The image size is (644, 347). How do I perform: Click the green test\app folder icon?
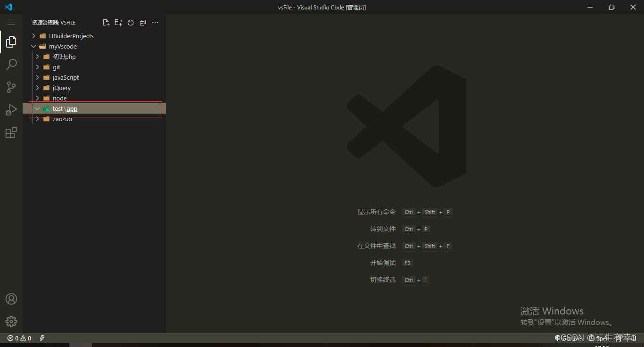(46, 109)
